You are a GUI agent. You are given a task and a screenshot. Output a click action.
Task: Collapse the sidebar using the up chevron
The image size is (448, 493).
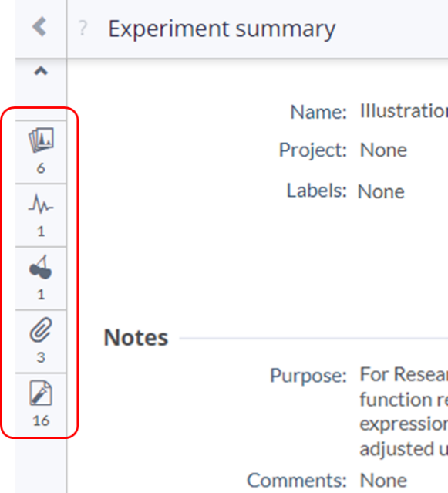(41, 71)
